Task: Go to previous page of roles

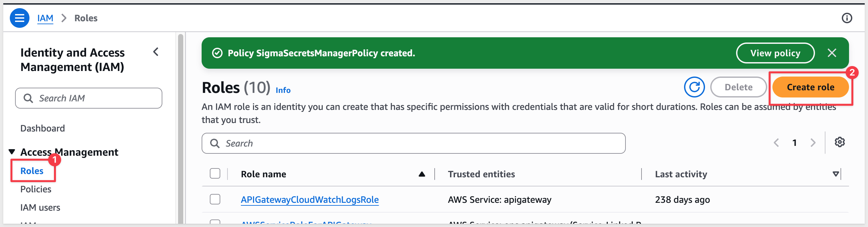Action: pos(776,143)
